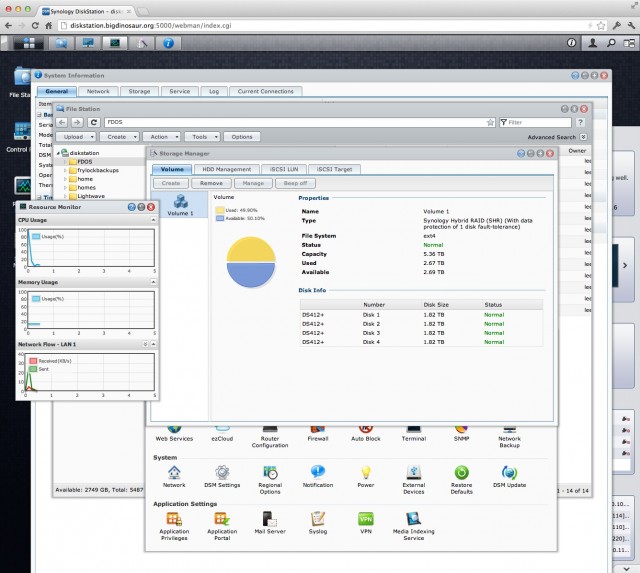The width and height of the screenshot is (640, 573).
Task: Open Storage Manager from the DSM taskbar
Action: (142, 43)
